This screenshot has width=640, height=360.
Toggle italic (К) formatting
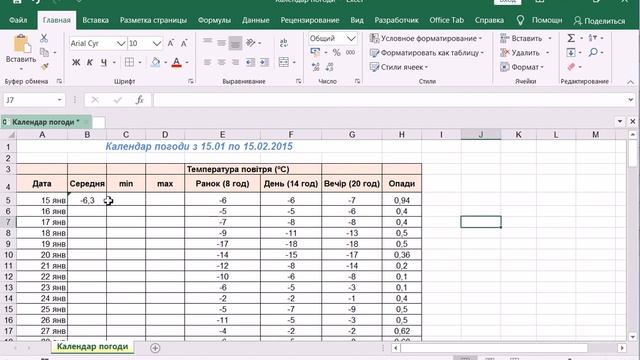(90, 62)
